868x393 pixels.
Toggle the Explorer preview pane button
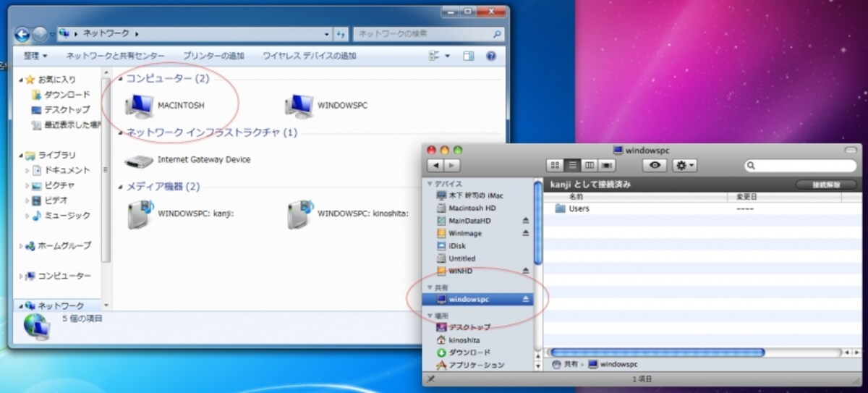pos(468,56)
